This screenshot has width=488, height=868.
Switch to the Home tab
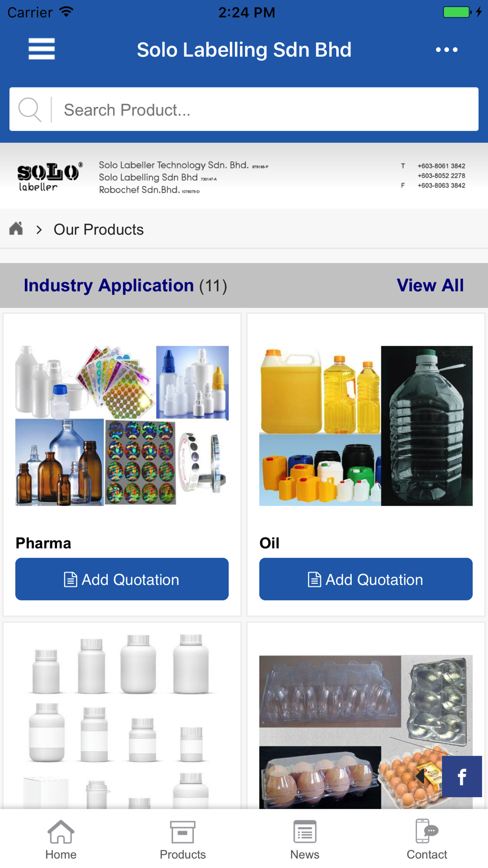point(61,840)
